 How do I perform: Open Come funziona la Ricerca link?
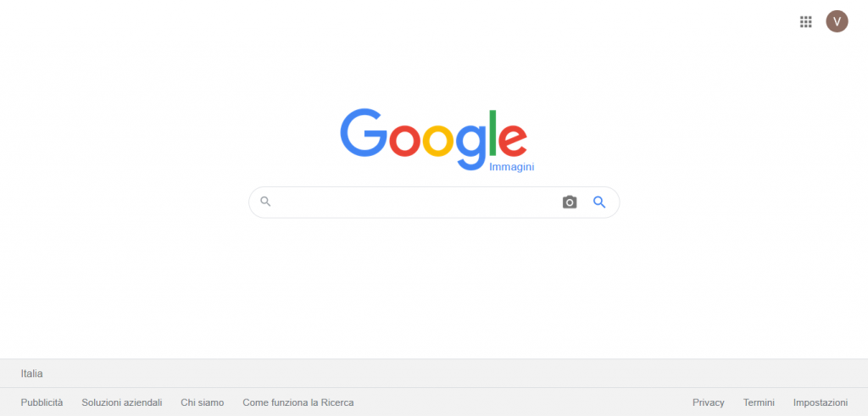coord(298,402)
